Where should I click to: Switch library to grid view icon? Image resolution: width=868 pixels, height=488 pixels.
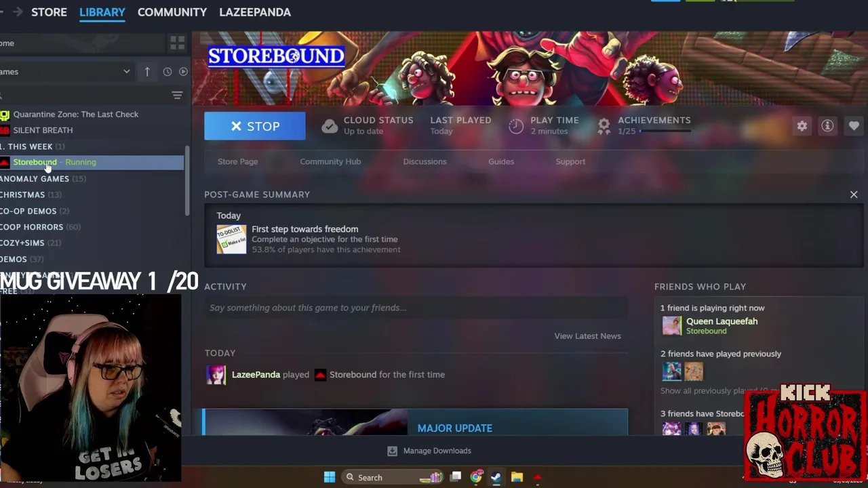click(178, 43)
